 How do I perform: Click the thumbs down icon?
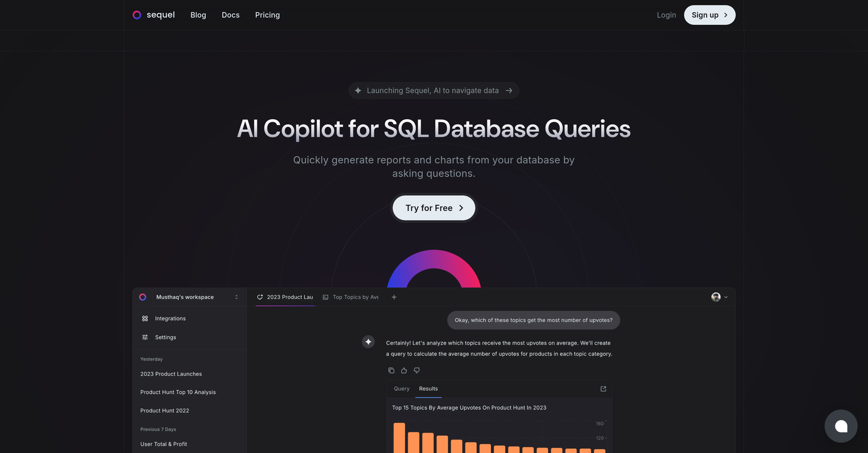click(x=417, y=370)
